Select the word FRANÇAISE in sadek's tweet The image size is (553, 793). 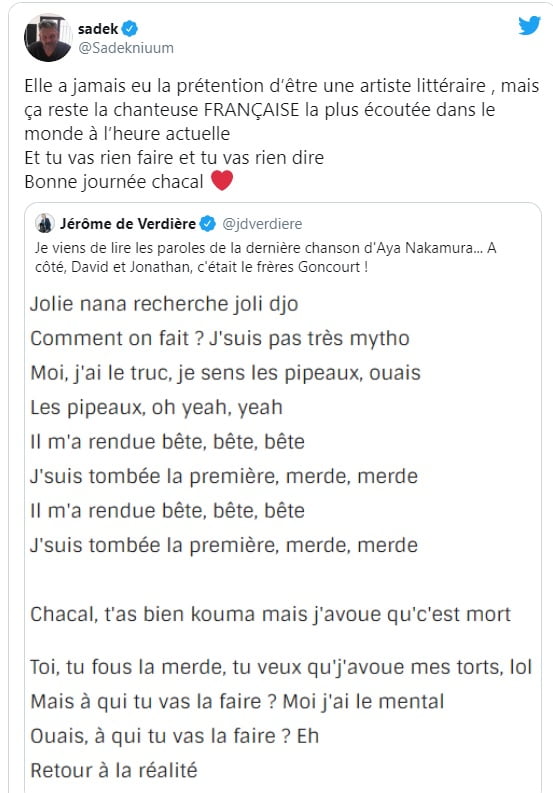tap(251, 110)
